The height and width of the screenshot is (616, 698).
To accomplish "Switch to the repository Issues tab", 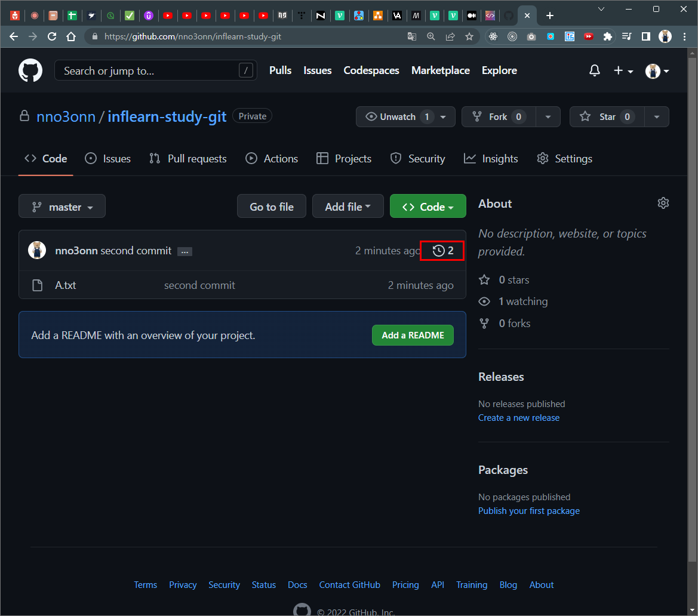I will (107, 158).
